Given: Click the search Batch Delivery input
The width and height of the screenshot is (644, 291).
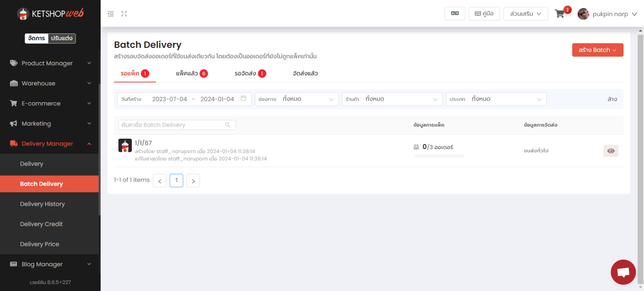Looking at the screenshot, I should pos(177,125).
